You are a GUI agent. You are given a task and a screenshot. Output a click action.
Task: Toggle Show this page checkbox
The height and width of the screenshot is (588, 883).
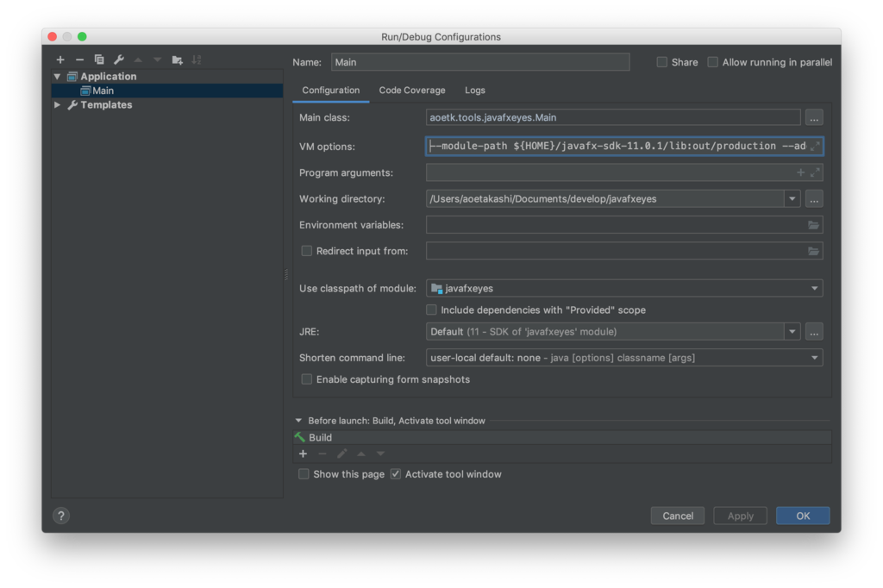304,474
